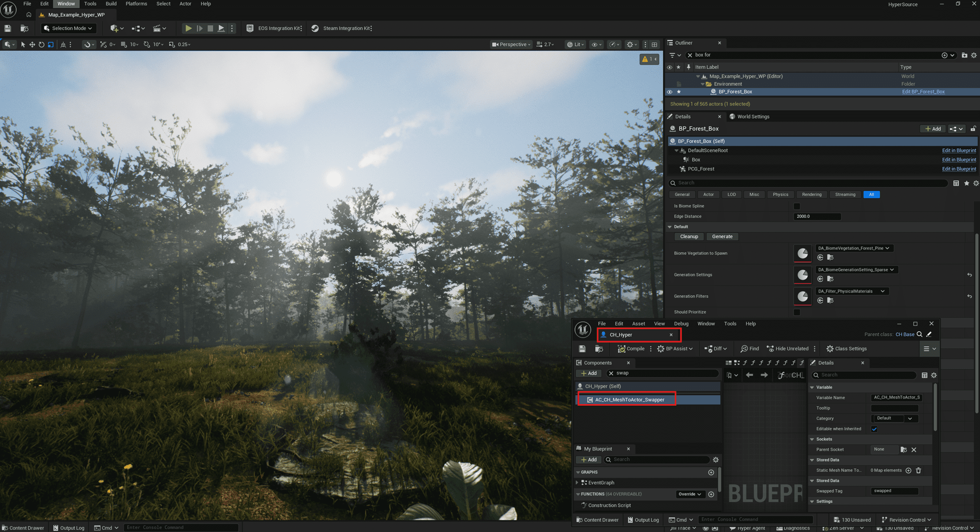The width and height of the screenshot is (980, 532).
Task: Open the Actor menu
Action: click(x=185, y=4)
